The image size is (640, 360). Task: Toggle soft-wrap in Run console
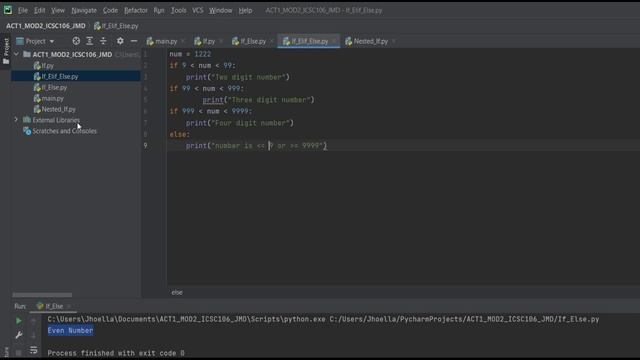click(x=33, y=350)
